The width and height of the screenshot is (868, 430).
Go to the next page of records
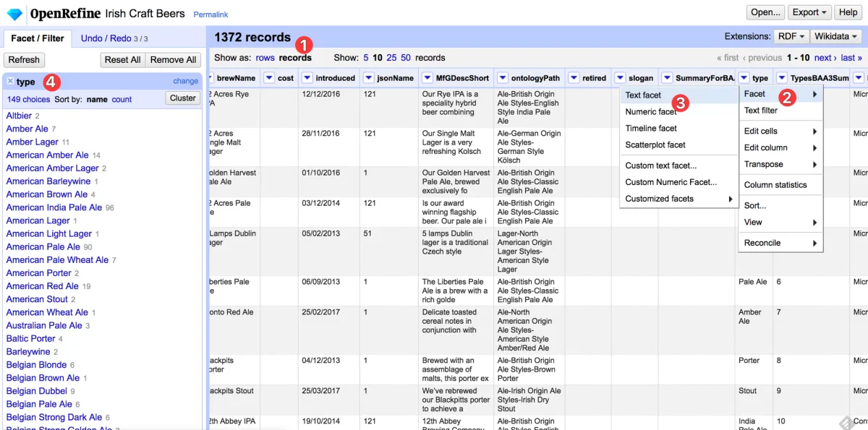tap(824, 58)
